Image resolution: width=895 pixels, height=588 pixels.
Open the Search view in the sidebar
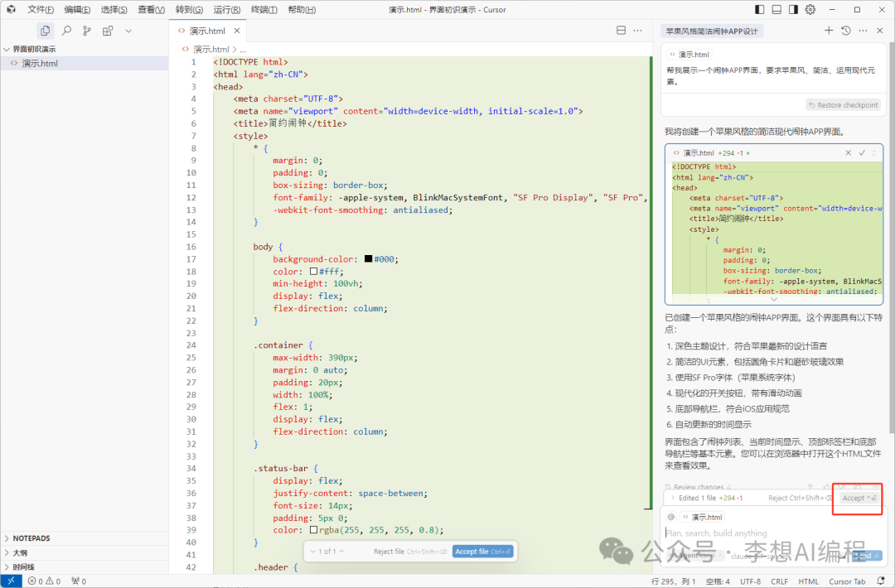tap(66, 31)
